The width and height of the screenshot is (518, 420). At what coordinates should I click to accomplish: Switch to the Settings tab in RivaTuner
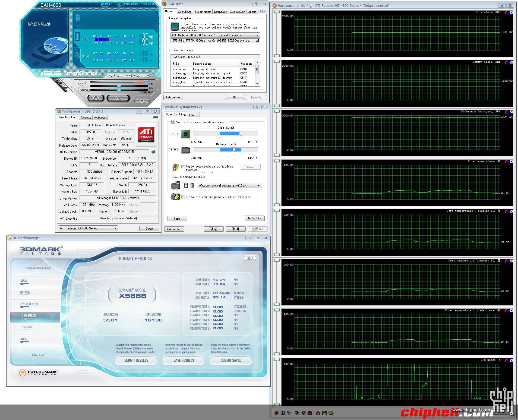click(x=185, y=12)
